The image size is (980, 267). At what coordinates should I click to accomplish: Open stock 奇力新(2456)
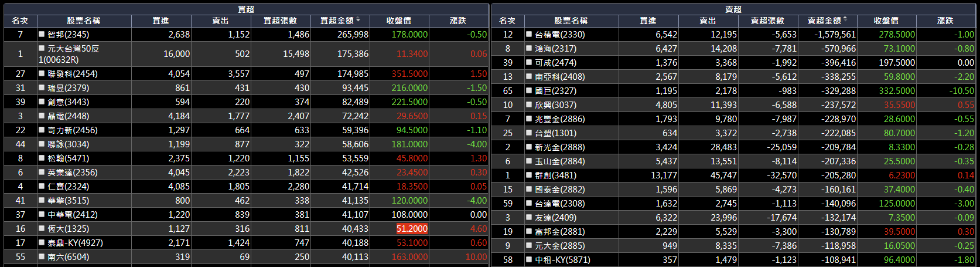coord(73,130)
